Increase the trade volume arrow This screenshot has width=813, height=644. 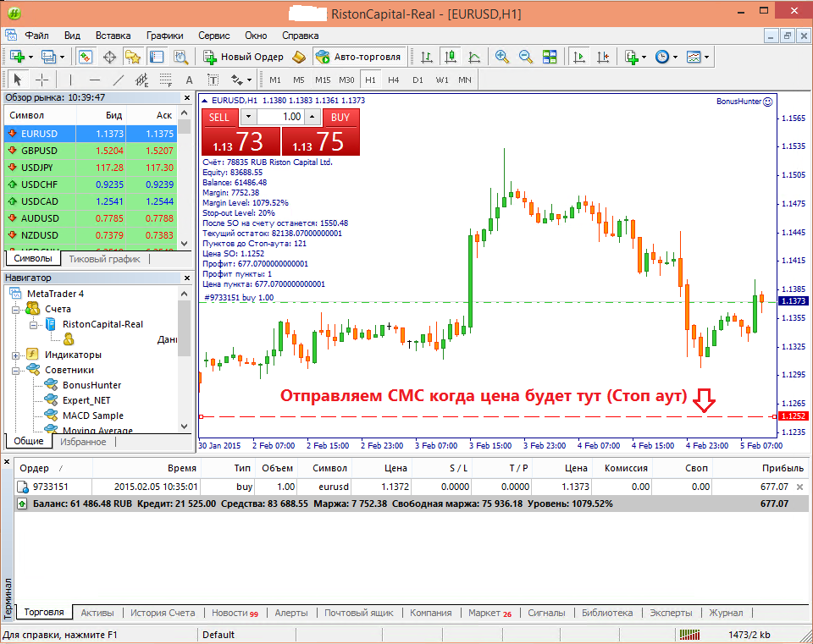click(x=312, y=117)
